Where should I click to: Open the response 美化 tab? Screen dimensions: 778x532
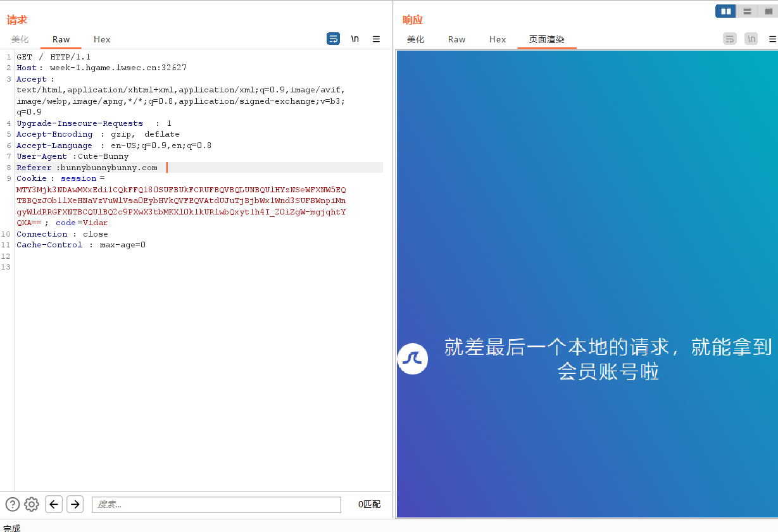point(415,39)
